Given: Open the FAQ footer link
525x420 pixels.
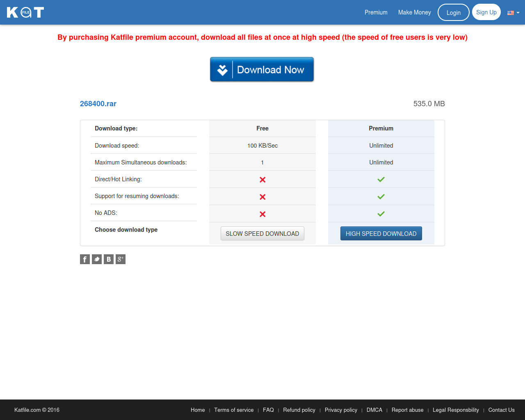Looking at the screenshot, I should (x=268, y=410).
